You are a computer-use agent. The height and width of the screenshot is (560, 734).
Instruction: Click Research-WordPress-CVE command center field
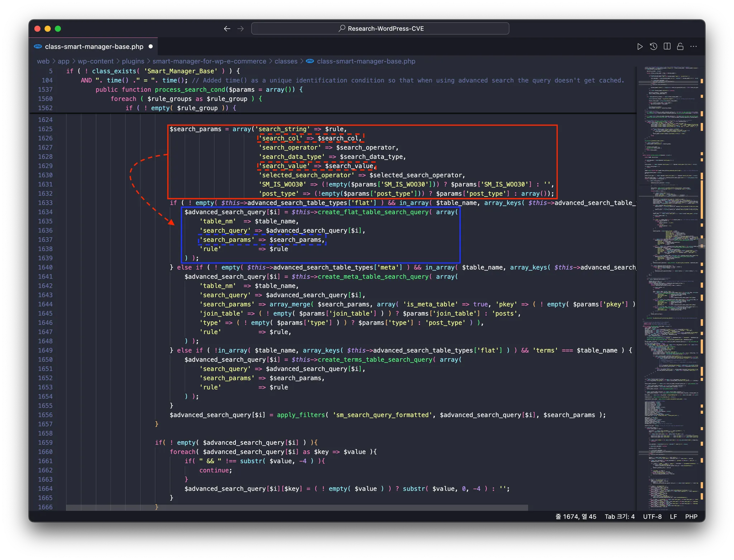pos(385,29)
